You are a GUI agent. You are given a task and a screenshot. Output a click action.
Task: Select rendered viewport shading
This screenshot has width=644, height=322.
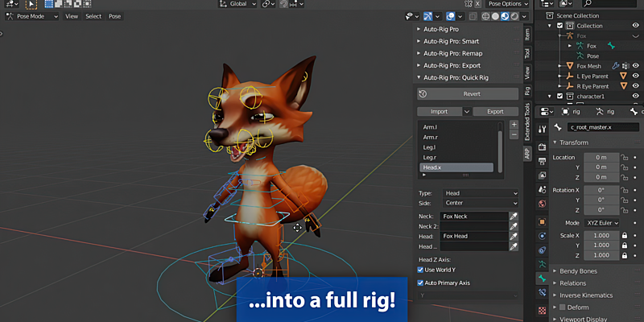point(514,16)
